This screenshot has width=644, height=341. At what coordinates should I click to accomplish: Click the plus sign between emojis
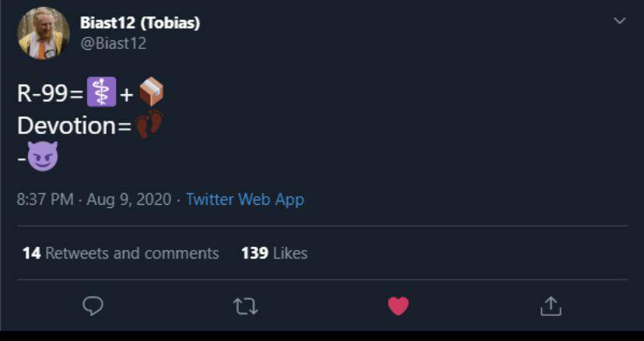[127, 95]
